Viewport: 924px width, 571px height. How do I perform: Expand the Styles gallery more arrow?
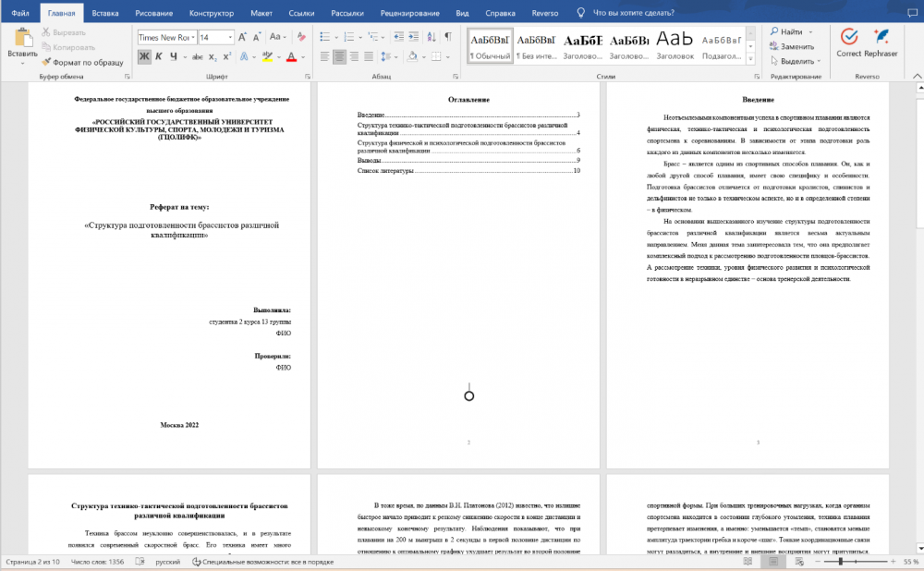[x=750, y=59]
